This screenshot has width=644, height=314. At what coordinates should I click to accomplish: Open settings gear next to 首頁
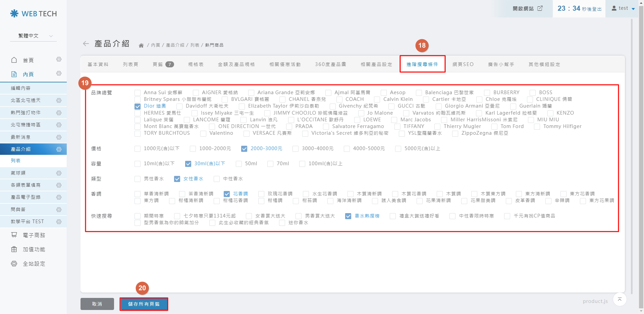click(59, 59)
